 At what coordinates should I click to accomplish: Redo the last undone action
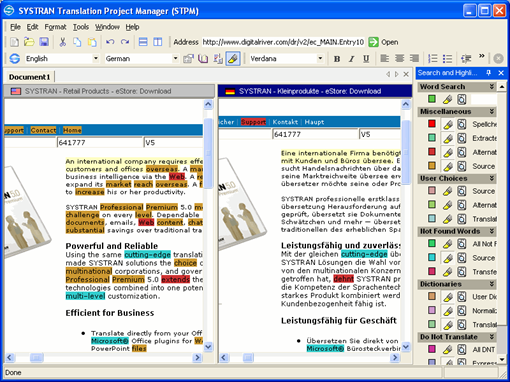click(x=125, y=42)
